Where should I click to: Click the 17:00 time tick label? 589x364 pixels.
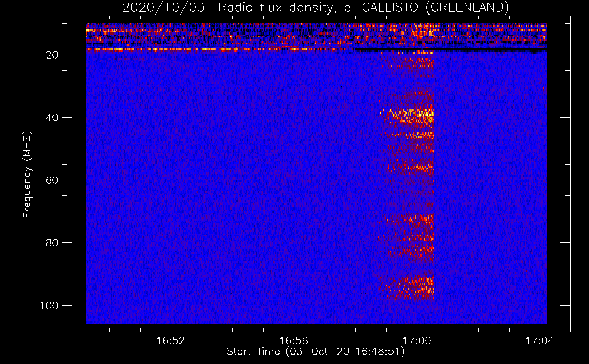point(416,341)
